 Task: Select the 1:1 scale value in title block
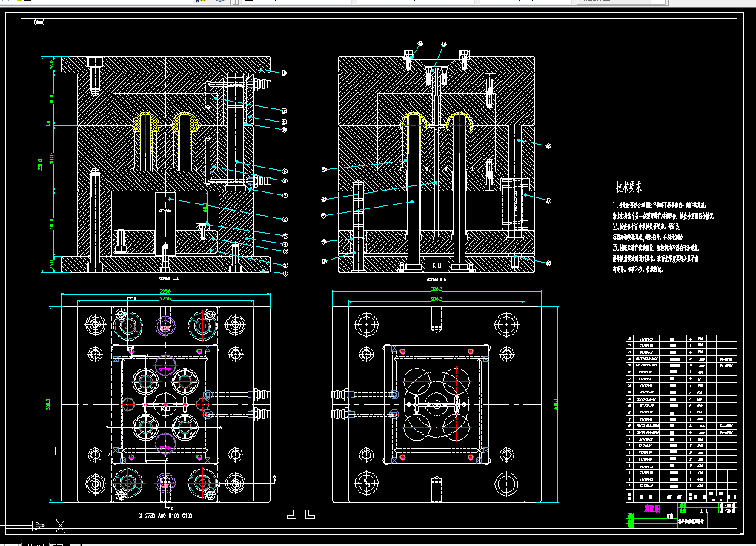point(704,510)
